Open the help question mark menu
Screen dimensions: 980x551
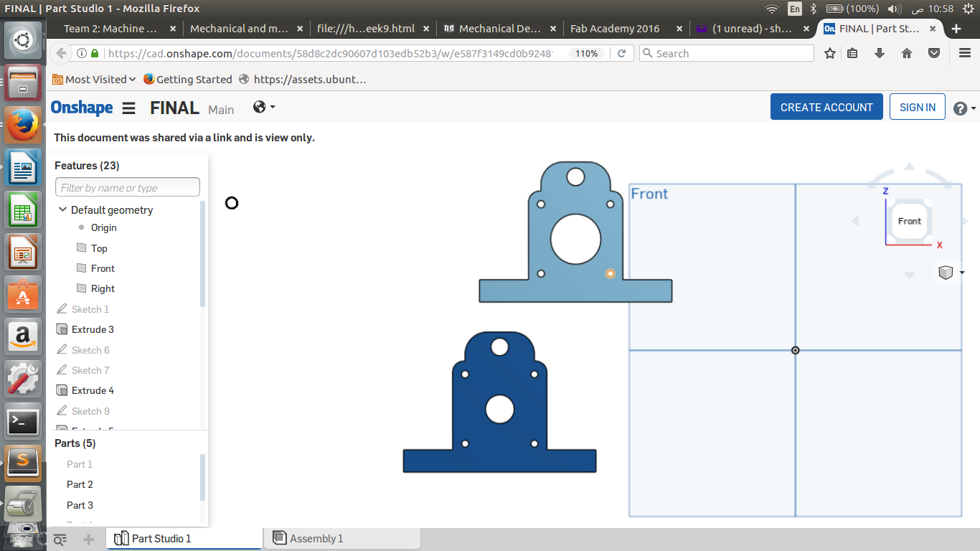coord(964,108)
